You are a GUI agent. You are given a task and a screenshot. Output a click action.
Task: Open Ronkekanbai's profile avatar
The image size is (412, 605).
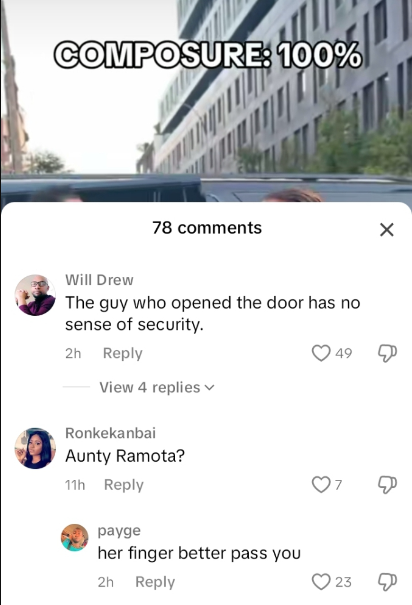click(35, 448)
